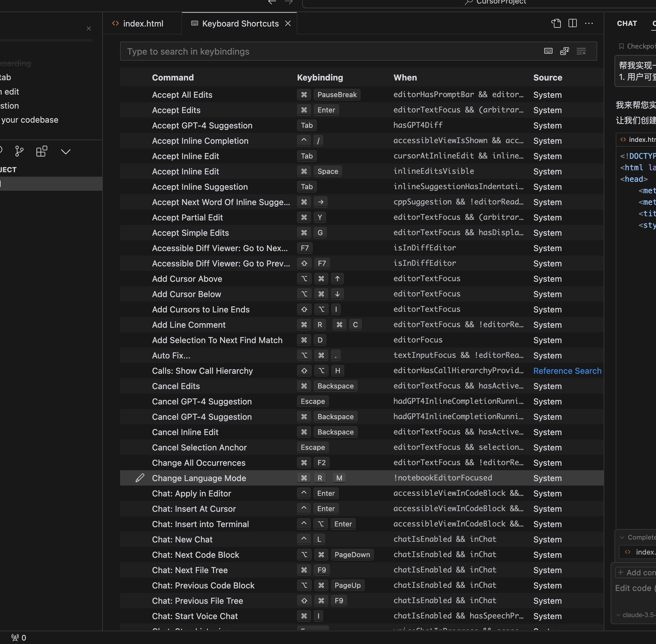Viewport: 656px width, 644px height.
Task: Open editor More Actions ellipsis menu
Action: pos(589,23)
